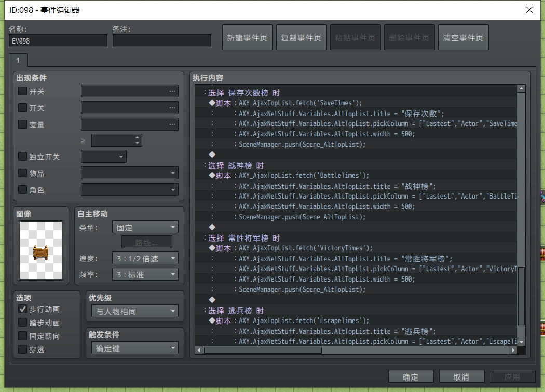The width and height of the screenshot is (545, 392).
Task: Click the horizontal scrollbar thumb
Action: click(263, 350)
